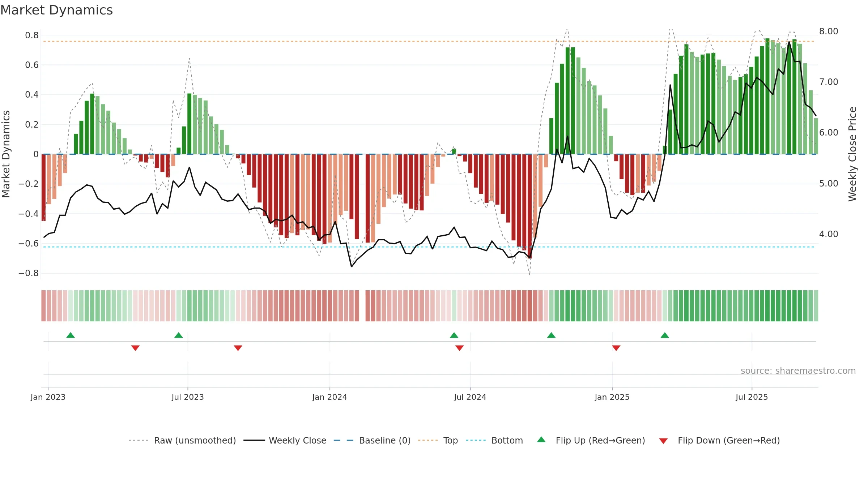
Task: Click the cyan dashed Bottom threshold line
Action: click(x=429, y=247)
